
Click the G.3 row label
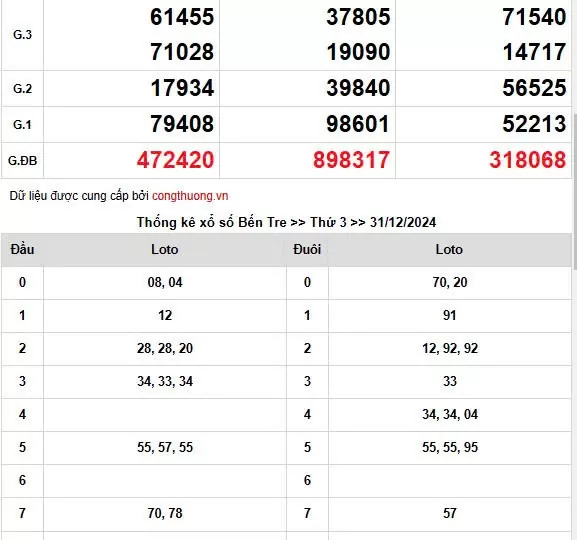(x=22, y=35)
